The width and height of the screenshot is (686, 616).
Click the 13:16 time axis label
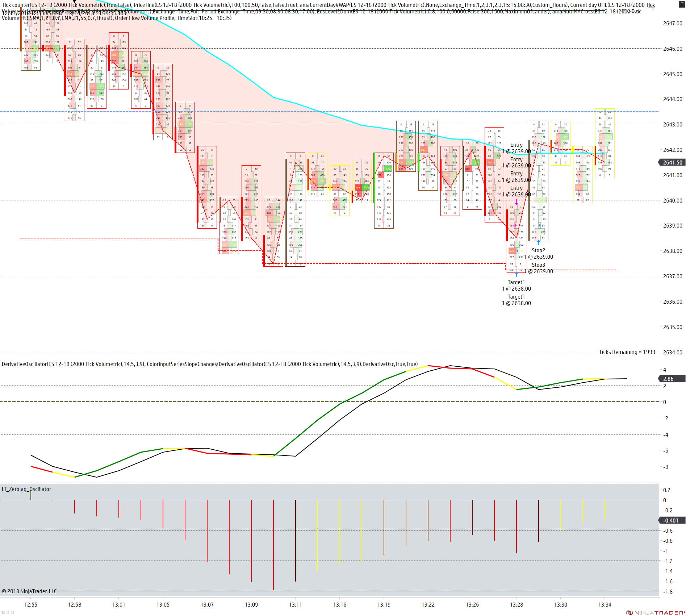[340, 604]
